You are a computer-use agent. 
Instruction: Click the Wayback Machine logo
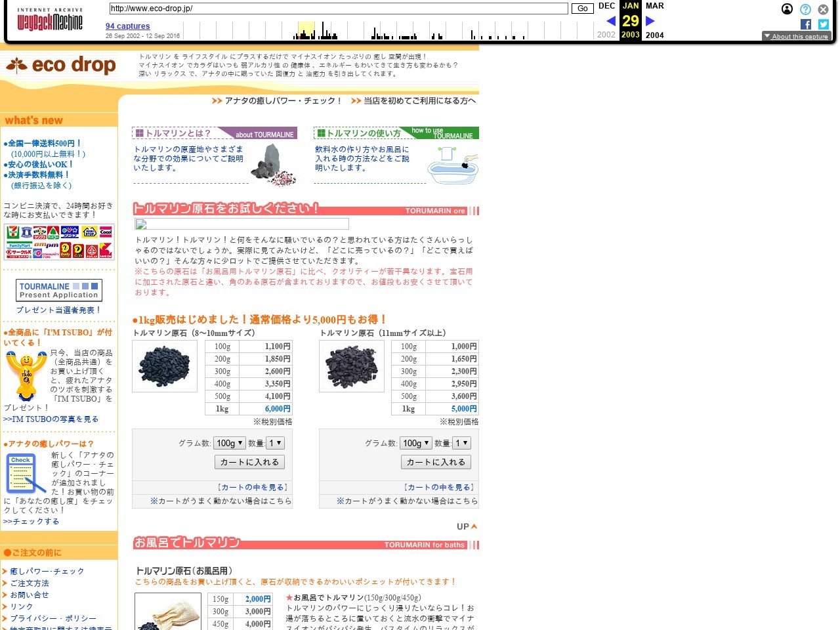point(50,20)
